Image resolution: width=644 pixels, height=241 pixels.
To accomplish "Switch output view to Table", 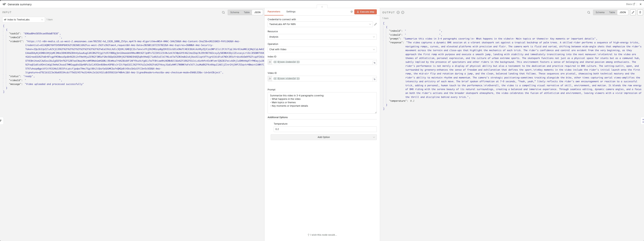I will click(612, 12).
